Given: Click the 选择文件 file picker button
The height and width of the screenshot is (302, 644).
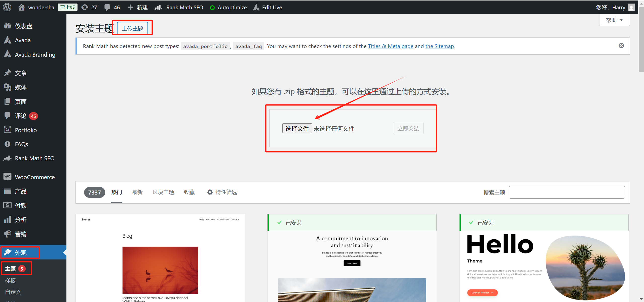Looking at the screenshot, I should [297, 128].
